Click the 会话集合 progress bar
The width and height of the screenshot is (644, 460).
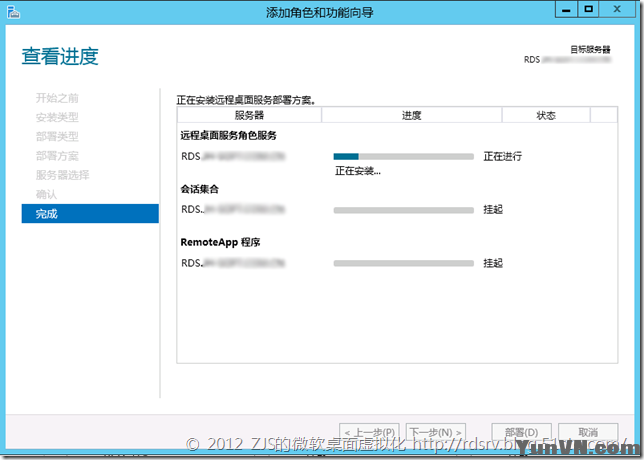tap(403, 210)
